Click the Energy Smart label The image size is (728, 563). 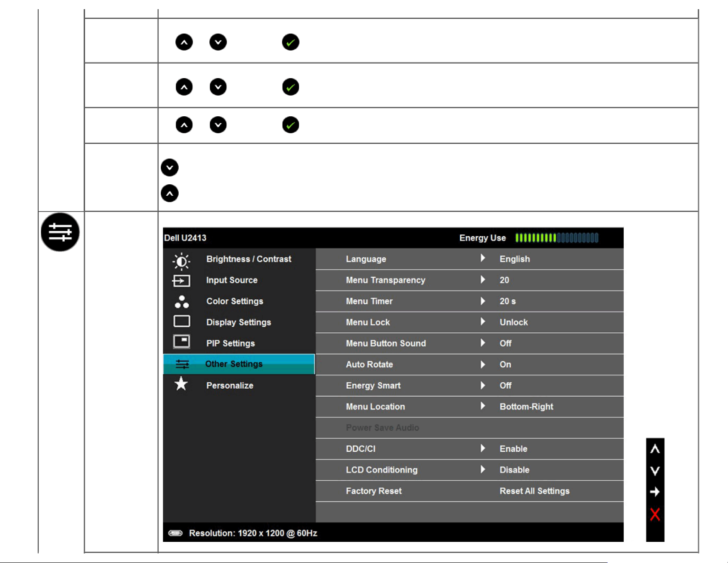tap(373, 386)
